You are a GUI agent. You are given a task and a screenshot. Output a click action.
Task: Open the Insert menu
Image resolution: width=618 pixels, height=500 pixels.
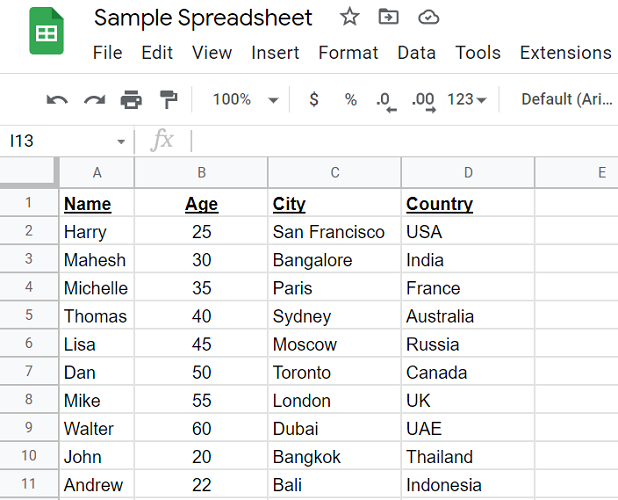click(275, 53)
